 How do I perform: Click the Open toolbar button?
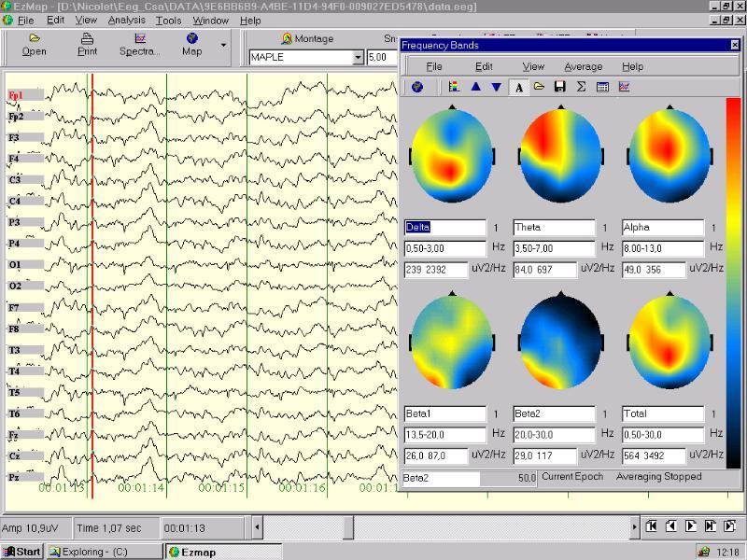coord(35,44)
